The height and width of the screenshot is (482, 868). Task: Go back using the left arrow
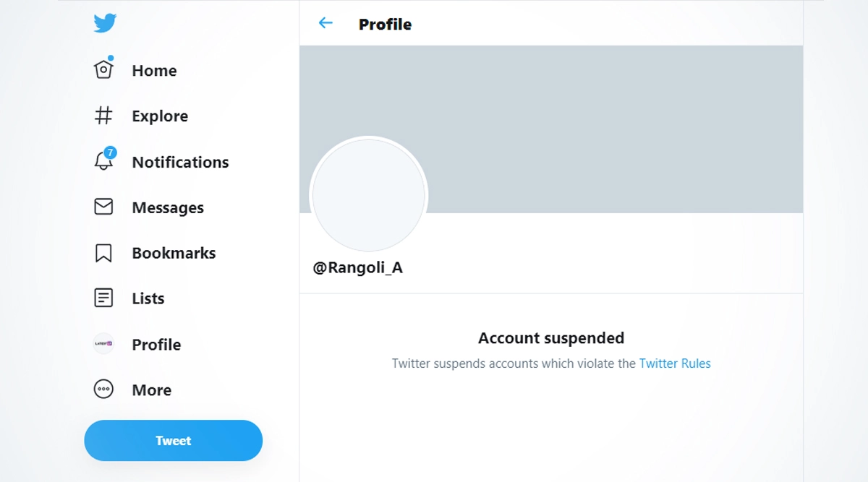point(325,23)
